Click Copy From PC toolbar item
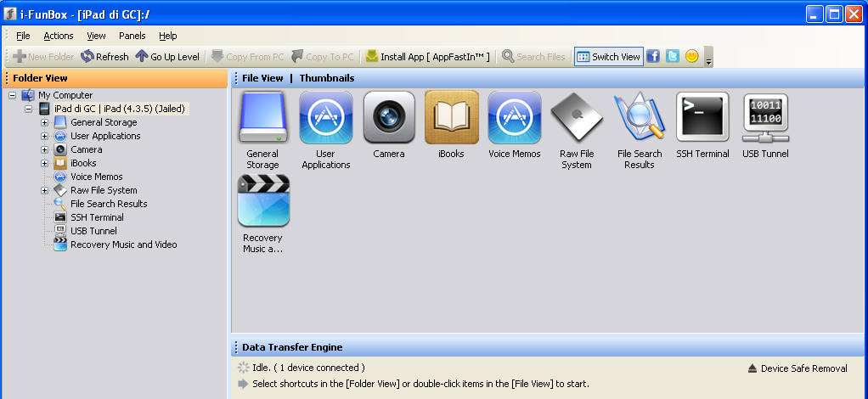 247,56
